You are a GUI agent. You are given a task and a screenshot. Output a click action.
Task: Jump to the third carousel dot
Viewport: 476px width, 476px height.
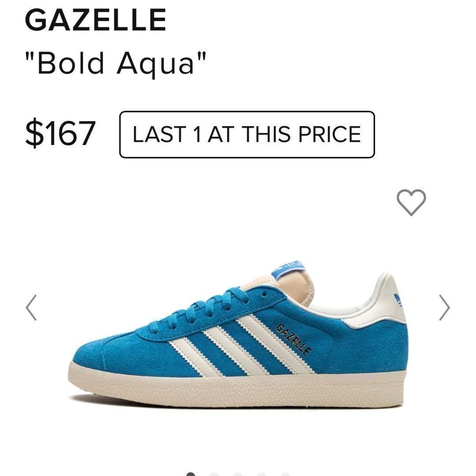coord(238,474)
